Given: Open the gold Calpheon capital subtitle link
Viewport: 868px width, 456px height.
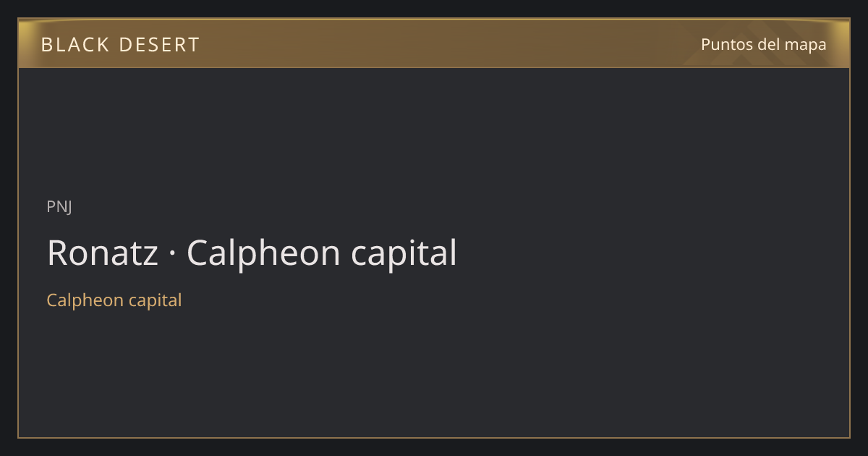Looking at the screenshot, I should [114, 300].
